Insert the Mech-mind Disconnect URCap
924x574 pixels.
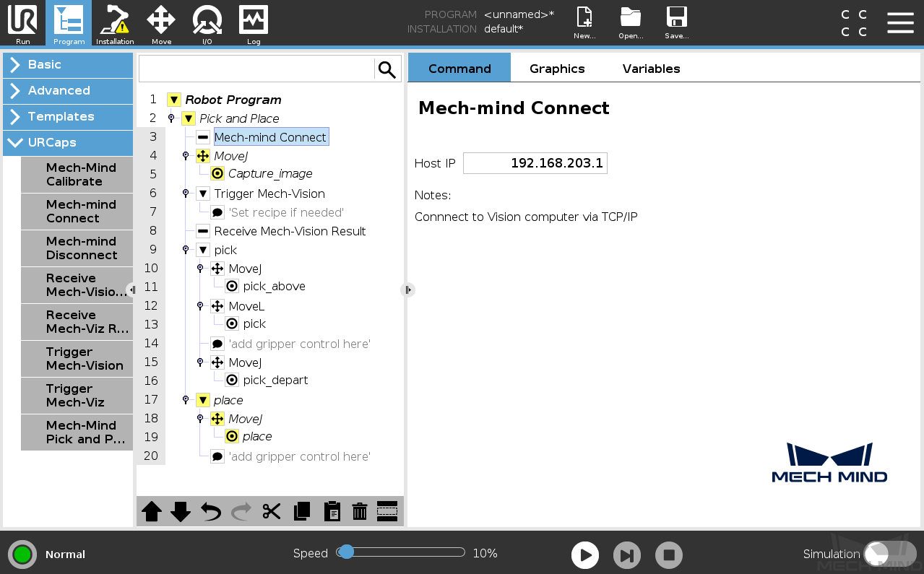coord(77,248)
